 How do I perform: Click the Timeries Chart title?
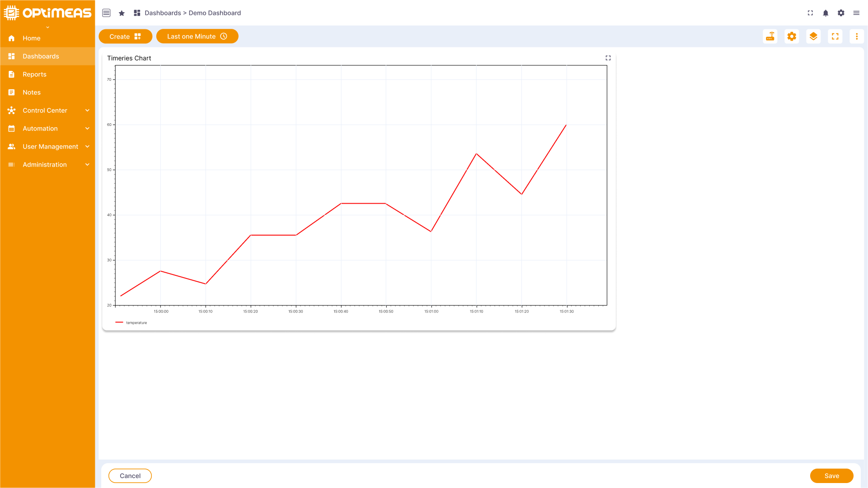[x=129, y=58]
